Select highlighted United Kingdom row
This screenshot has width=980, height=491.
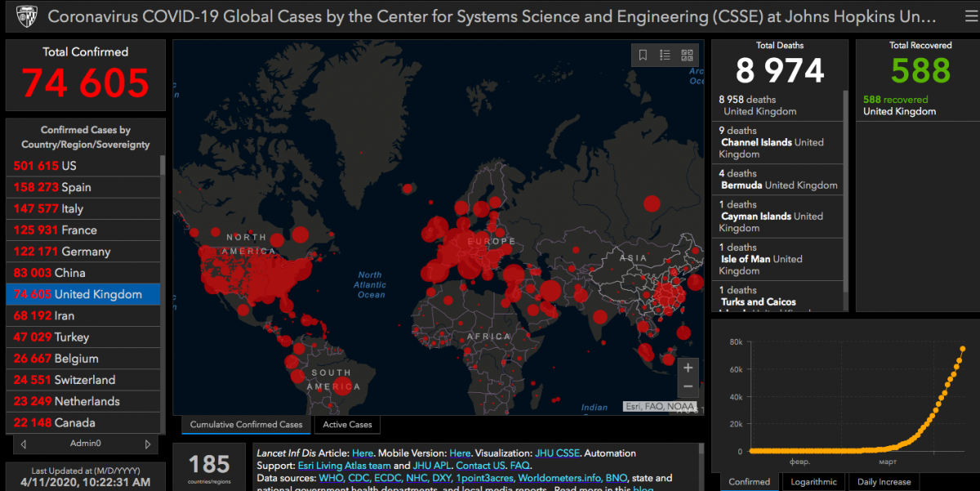click(x=83, y=294)
